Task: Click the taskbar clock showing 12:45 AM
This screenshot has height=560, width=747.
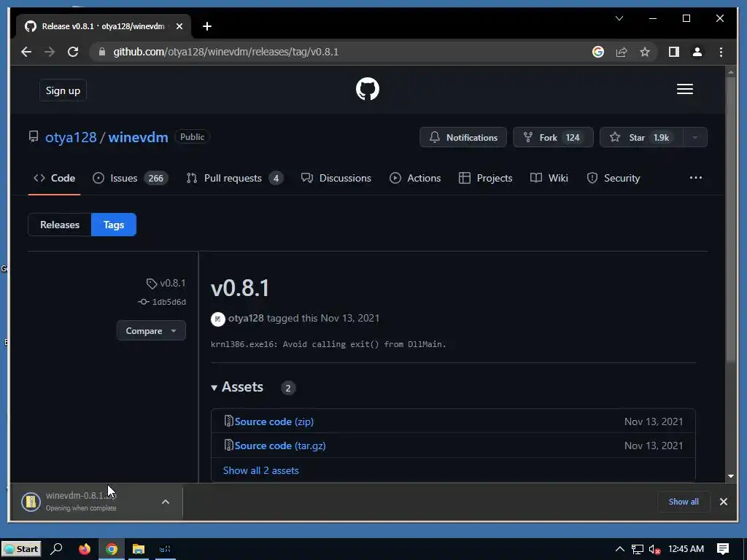Action: click(x=686, y=549)
